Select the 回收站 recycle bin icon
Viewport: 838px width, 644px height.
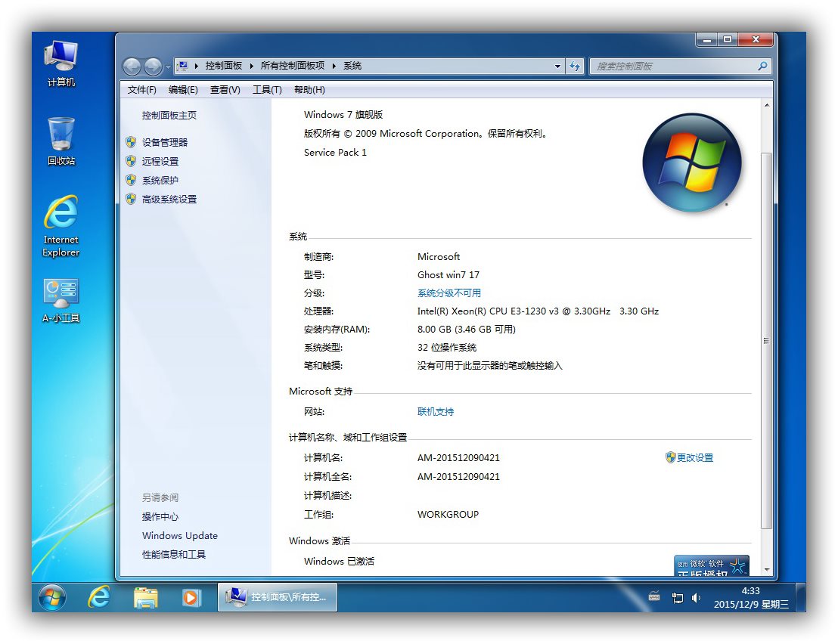[61, 141]
